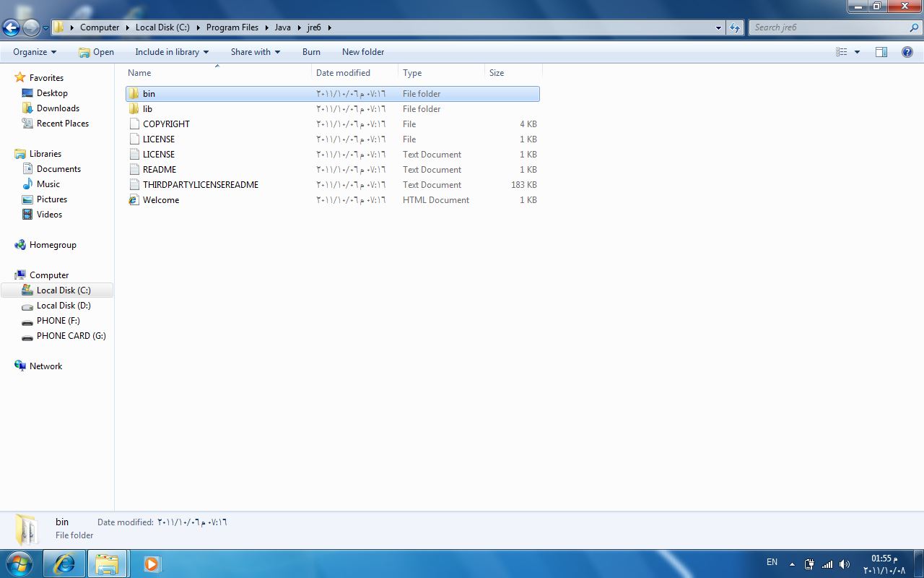924x578 pixels.
Task: Click the network signal tray icon
Action: tap(827, 564)
